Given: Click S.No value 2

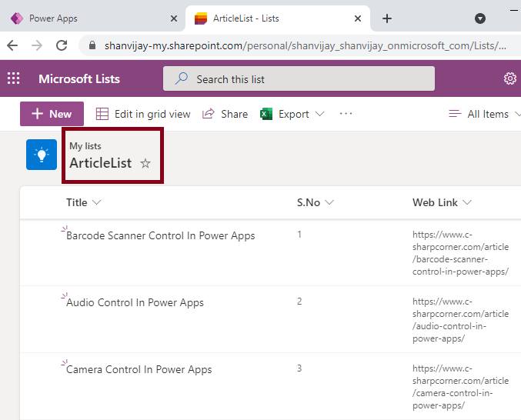Looking at the screenshot, I should click(299, 302).
